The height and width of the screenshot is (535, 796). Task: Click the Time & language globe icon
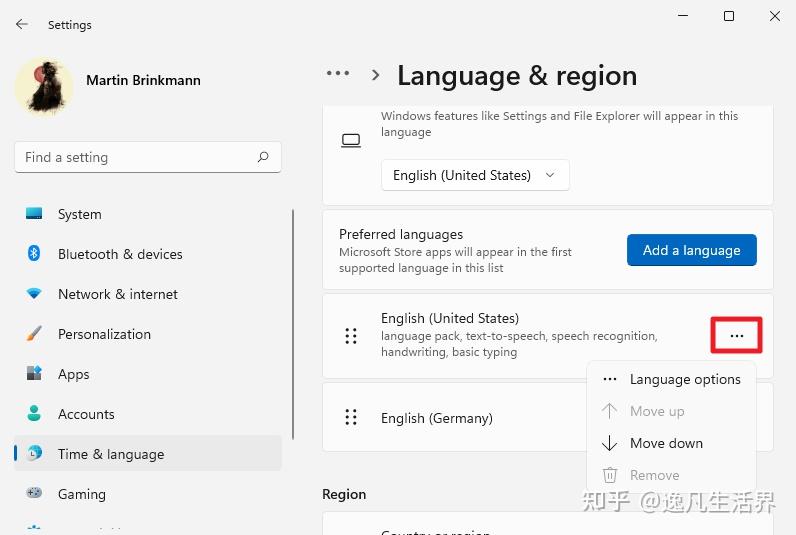[35, 453]
